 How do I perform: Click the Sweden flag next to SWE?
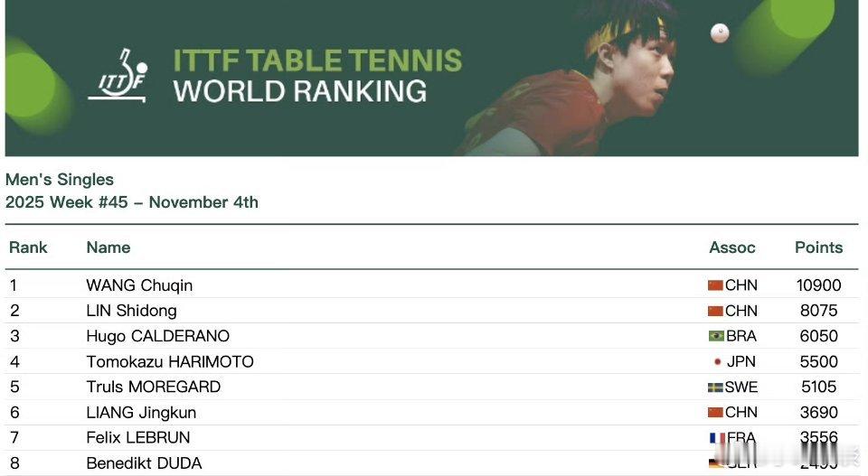pos(715,387)
